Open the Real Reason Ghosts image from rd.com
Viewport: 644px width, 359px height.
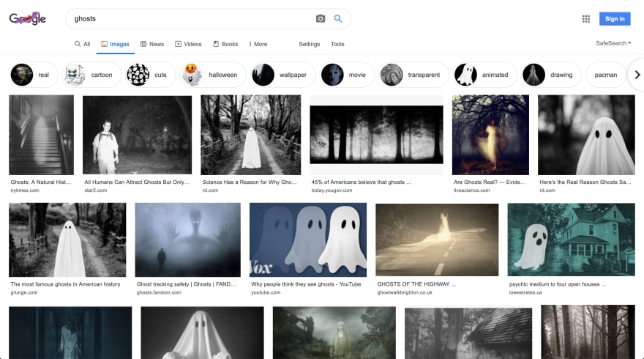click(x=586, y=135)
